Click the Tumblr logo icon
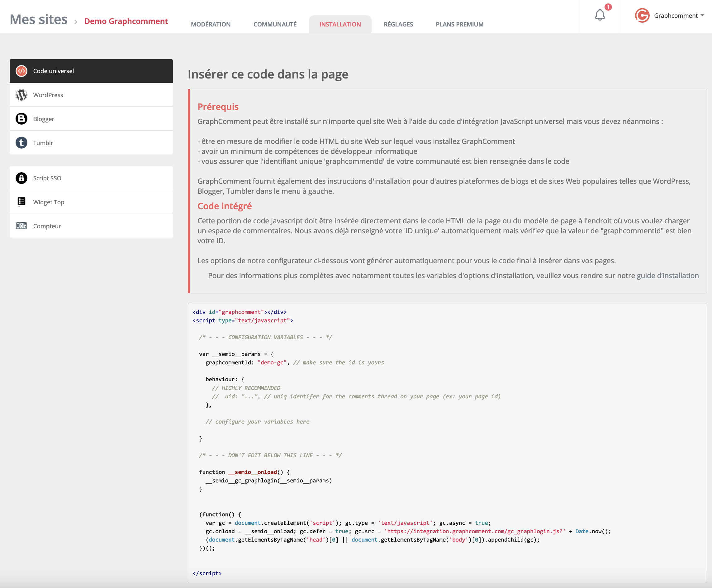This screenshot has width=712, height=588. coord(21,143)
